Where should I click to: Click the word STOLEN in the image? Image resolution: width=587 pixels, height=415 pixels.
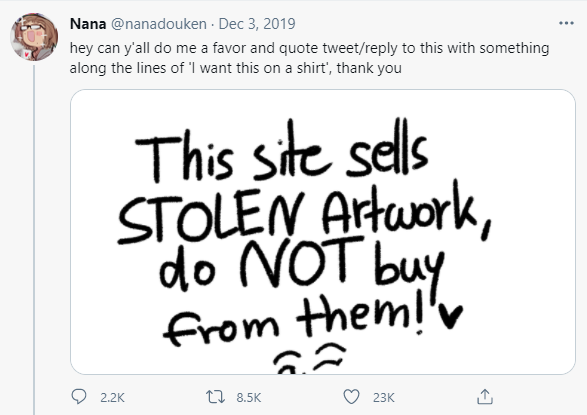point(212,217)
